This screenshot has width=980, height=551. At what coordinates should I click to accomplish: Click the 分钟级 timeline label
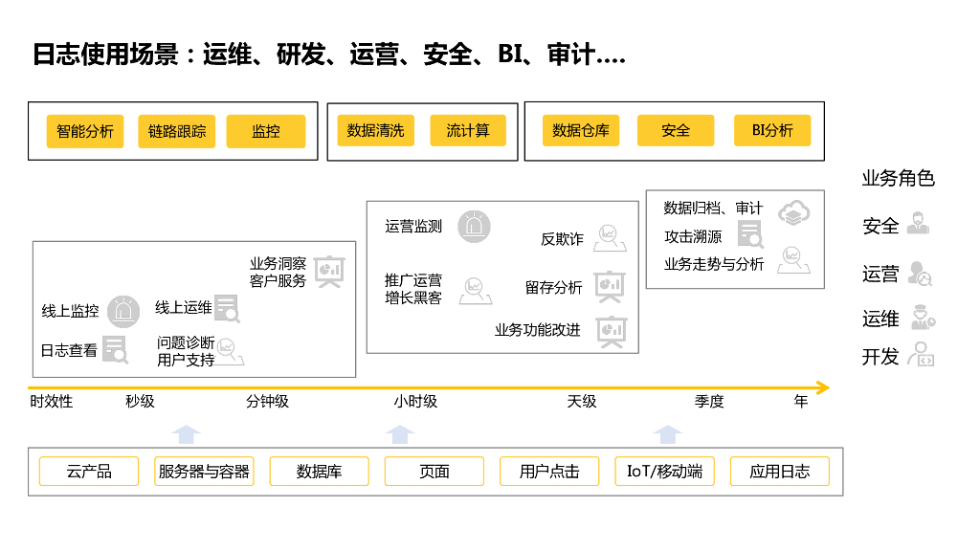(x=268, y=401)
